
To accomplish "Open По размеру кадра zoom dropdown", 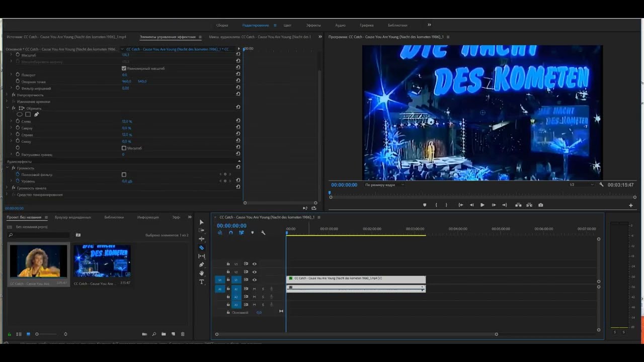I will point(384,185).
